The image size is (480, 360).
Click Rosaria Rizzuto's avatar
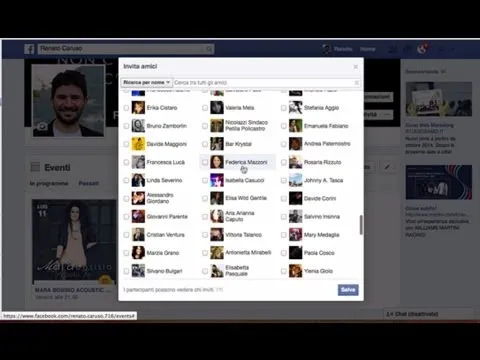click(x=295, y=162)
